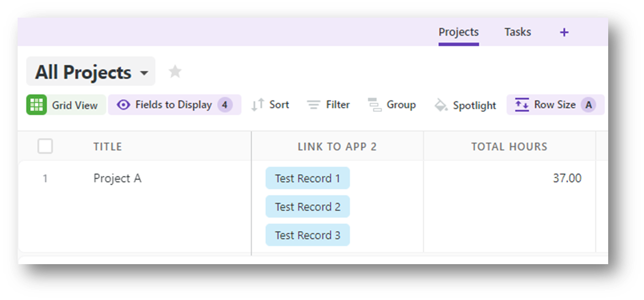Image resolution: width=644 pixels, height=300 pixels.
Task: Open linked record Test Record 1
Action: coord(307,178)
